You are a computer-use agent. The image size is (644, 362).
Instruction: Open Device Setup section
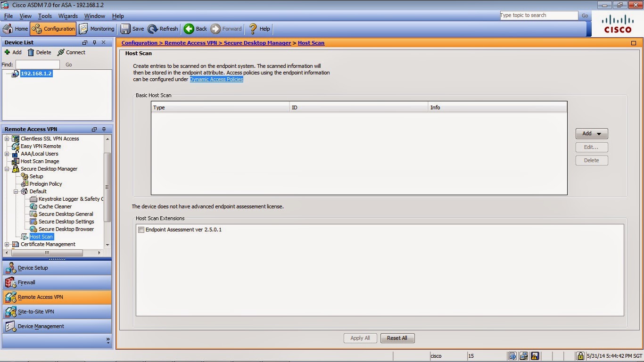tap(57, 268)
